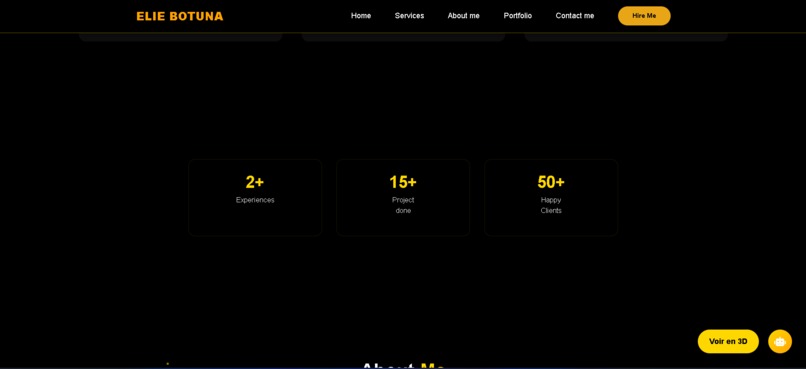
Task: Open the Portfolio nav link
Action: [x=518, y=16]
